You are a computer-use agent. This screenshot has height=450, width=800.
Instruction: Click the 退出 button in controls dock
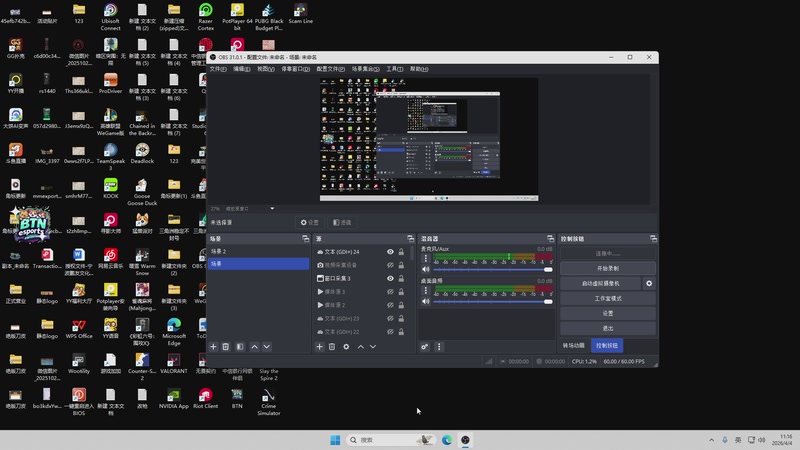click(x=608, y=328)
